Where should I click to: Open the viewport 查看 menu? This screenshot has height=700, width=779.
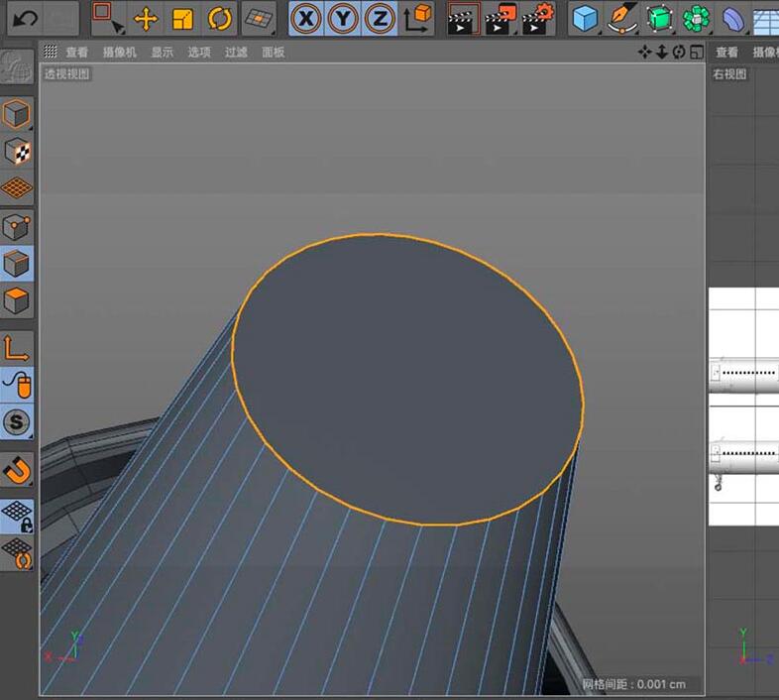77,52
